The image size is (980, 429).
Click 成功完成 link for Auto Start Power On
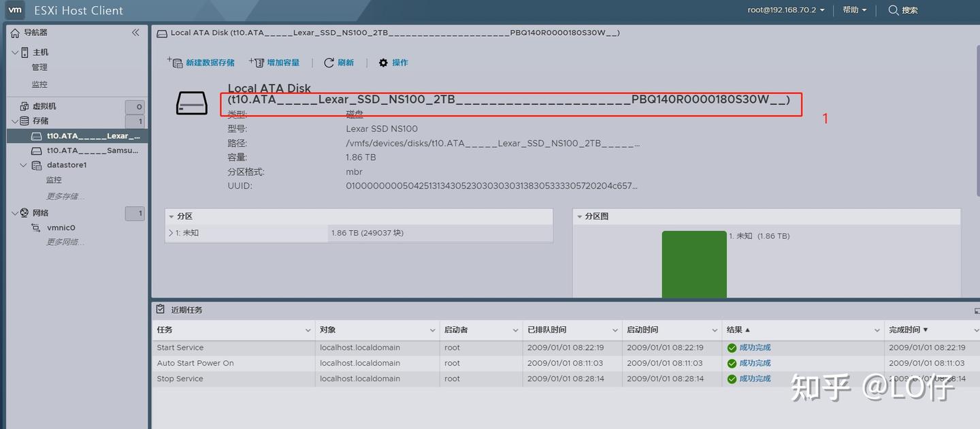pos(755,364)
